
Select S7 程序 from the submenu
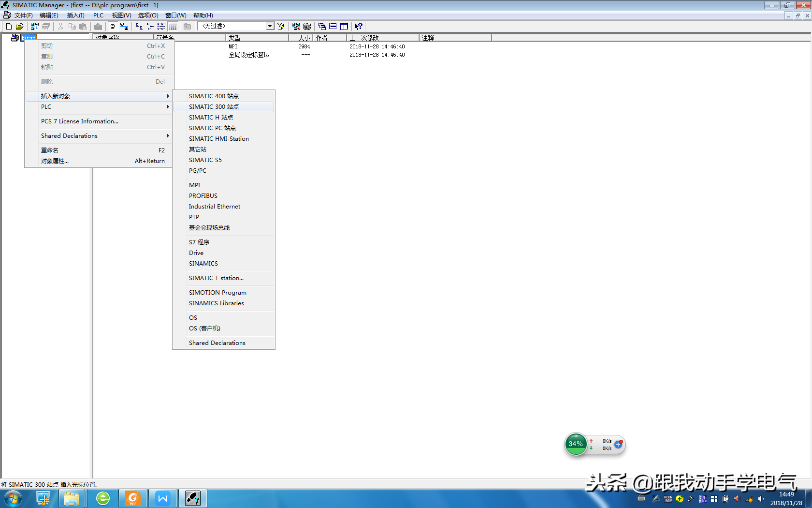tap(199, 242)
